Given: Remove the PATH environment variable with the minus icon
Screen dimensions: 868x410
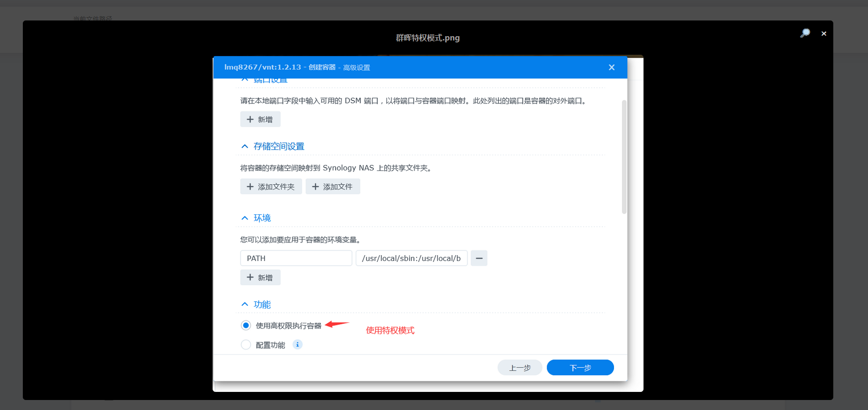Looking at the screenshot, I should click(x=479, y=258).
